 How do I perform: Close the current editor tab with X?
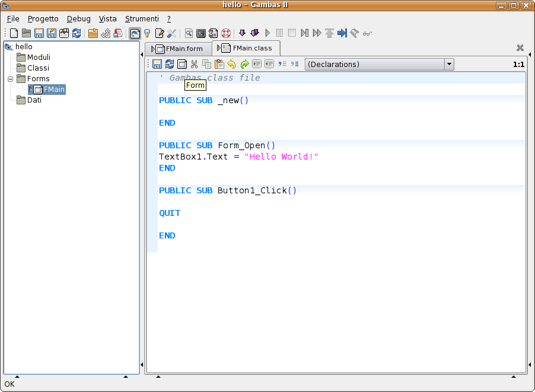(x=520, y=48)
